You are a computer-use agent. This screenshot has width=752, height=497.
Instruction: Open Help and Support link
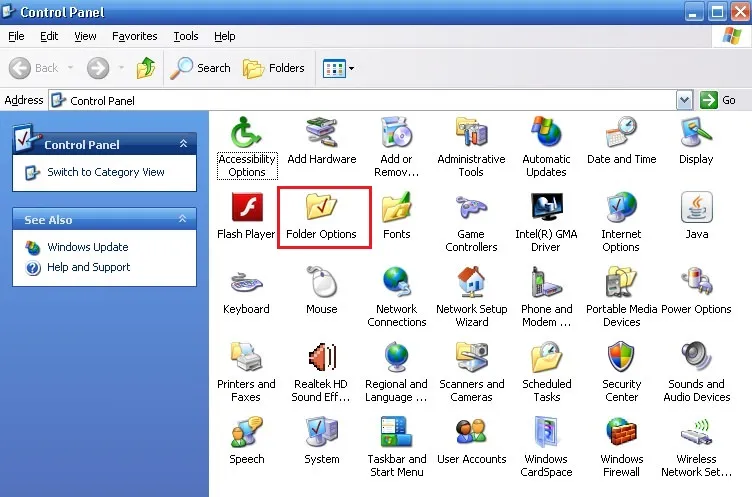pos(88,267)
